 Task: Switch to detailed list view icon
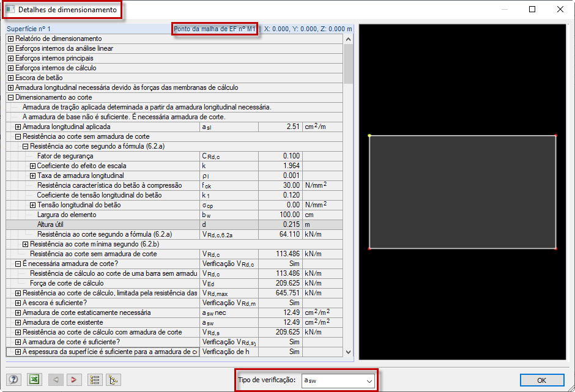pos(95,379)
